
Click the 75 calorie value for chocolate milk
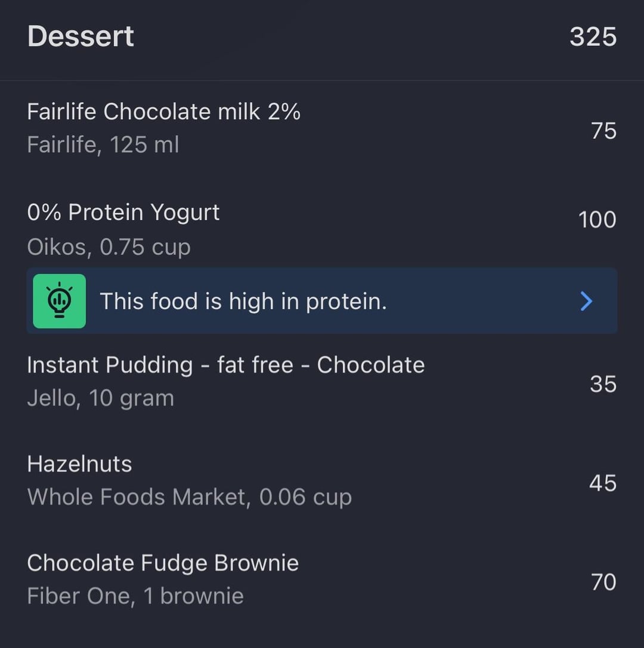603,131
